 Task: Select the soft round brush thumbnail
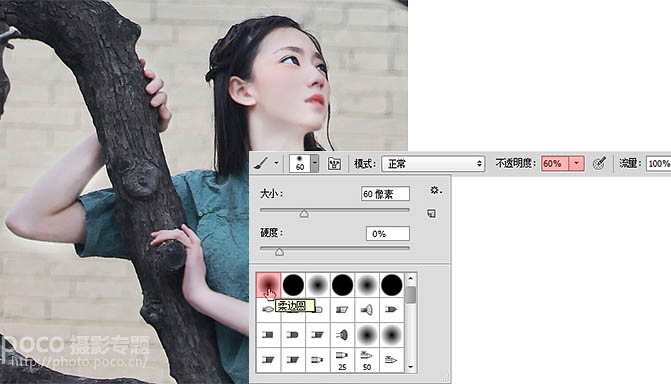(268, 285)
